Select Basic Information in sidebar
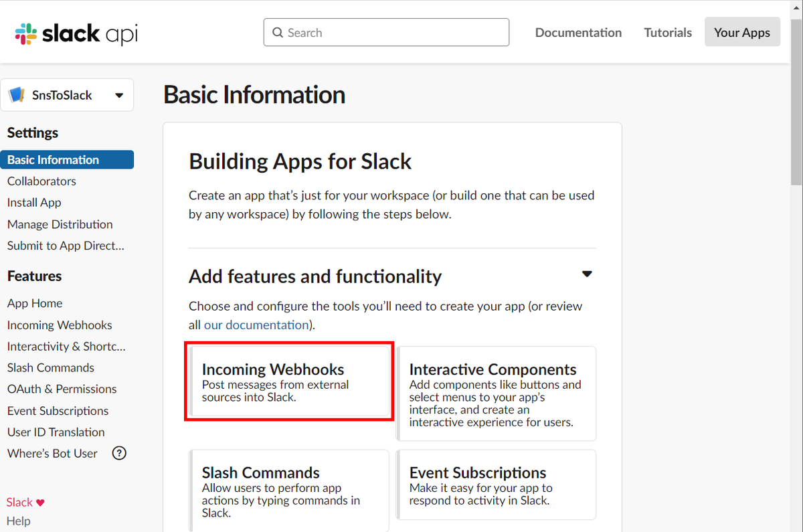This screenshot has height=532, width=803. tap(67, 159)
